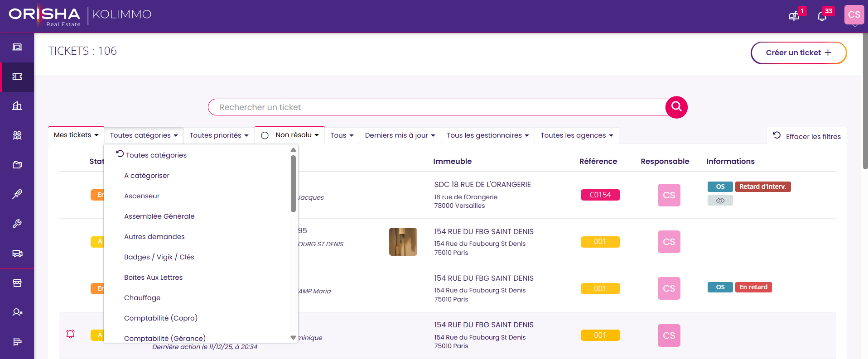
Task: Open the user settings icon in sidebar
Action: (x=17, y=312)
